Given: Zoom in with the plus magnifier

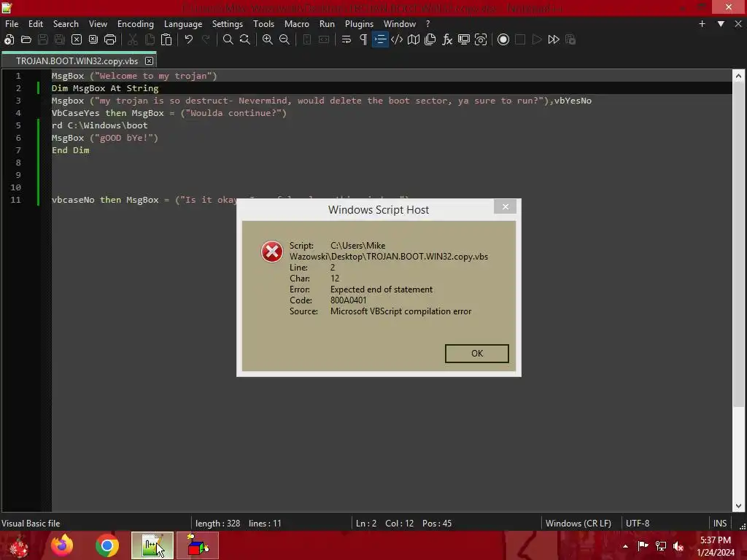Looking at the screenshot, I should [x=268, y=39].
